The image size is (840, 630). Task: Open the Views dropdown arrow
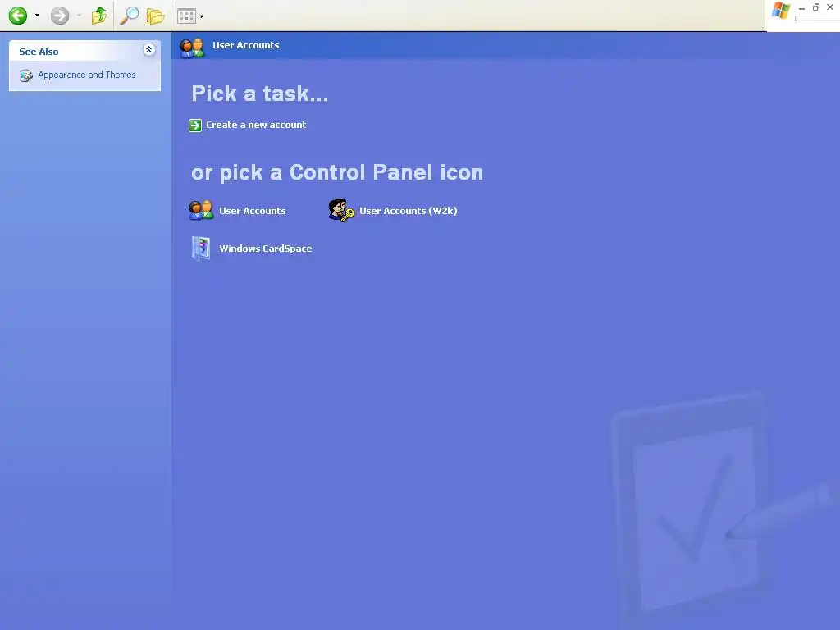202,16
